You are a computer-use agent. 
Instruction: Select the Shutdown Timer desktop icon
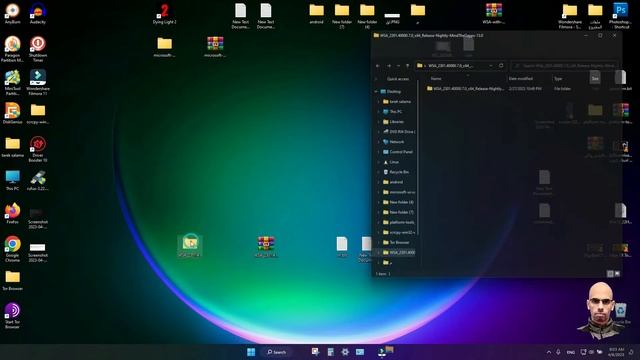click(x=38, y=49)
